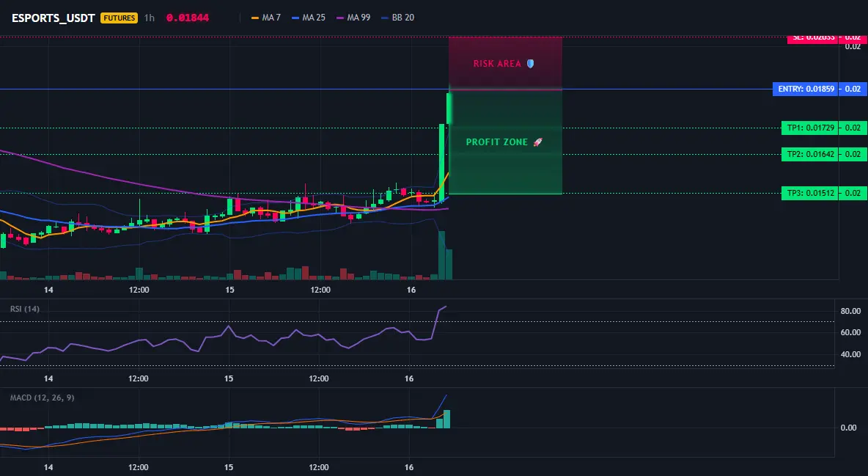The width and height of the screenshot is (868, 476).
Task: Click the rocket icon beside PROFIT ZONE
Action: click(537, 142)
